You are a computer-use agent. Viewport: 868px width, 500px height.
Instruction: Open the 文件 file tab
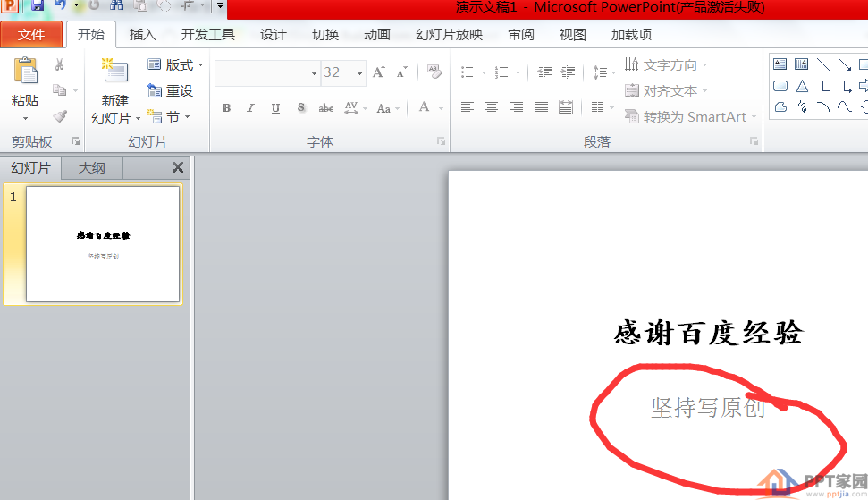click(x=31, y=34)
